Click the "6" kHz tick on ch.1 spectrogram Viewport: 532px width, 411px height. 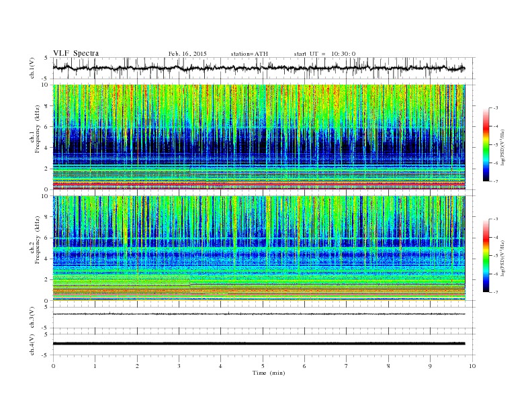[x=47, y=127]
